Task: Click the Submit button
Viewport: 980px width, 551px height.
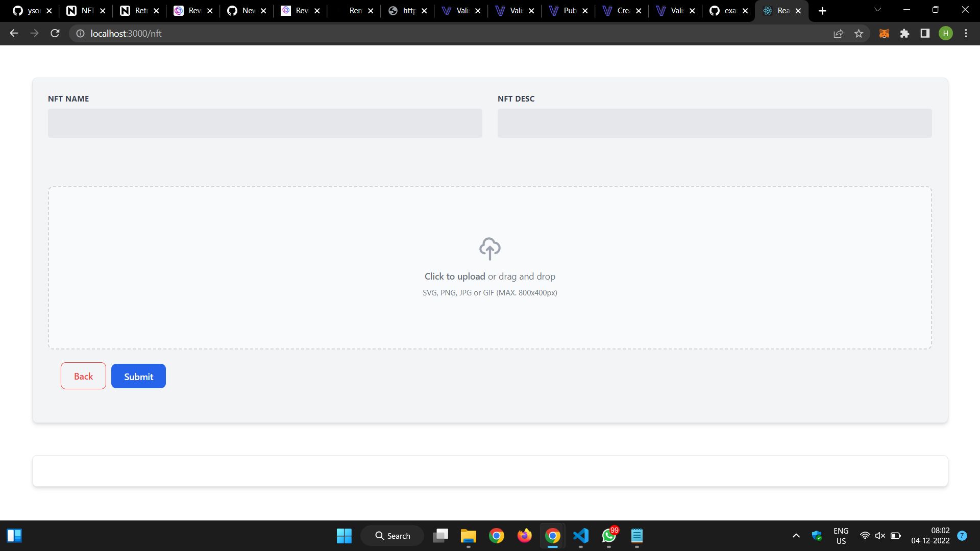Action: tap(138, 375)
